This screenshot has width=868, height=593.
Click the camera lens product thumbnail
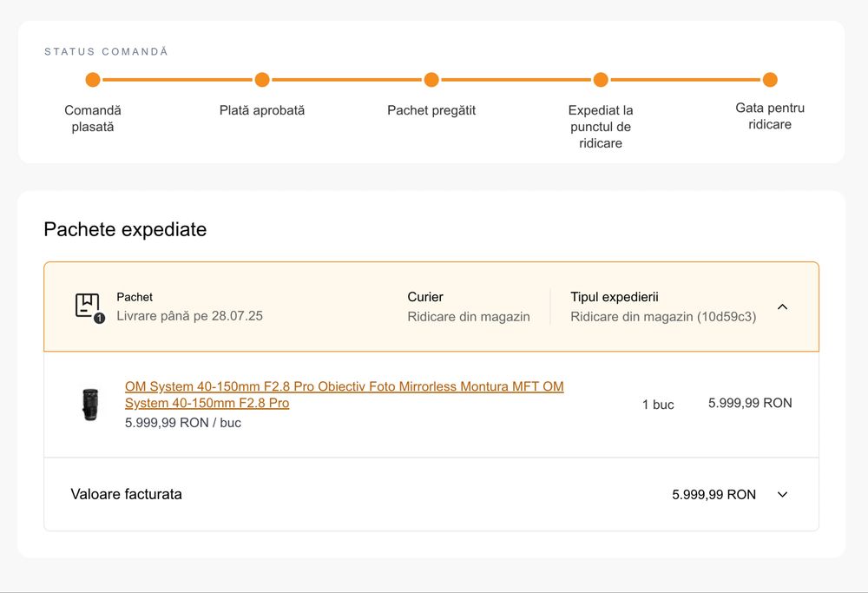click(x=90, y=405)
